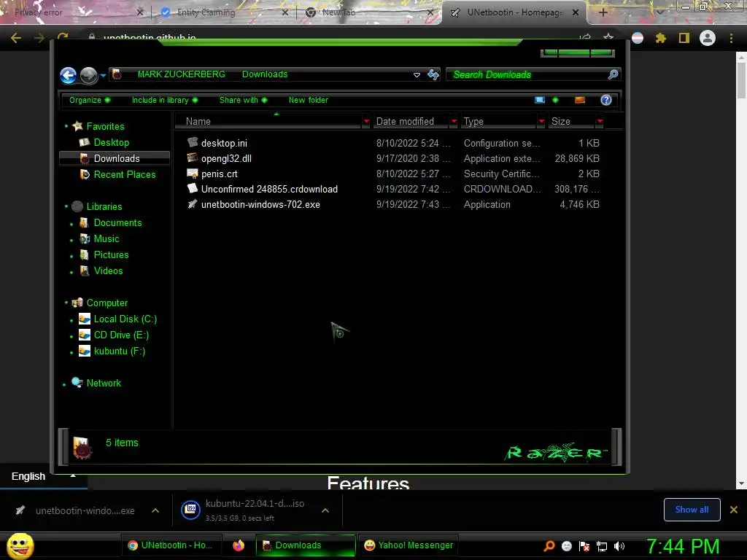The height and width of the screenshot is (560, 747).
Task: Sort by the Name column header
Action: click(268, 122)
